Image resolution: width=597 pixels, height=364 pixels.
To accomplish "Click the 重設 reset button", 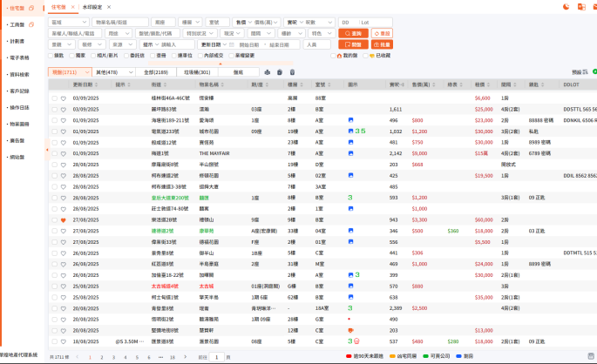I will pyautogui.click(x=382, y=33).
